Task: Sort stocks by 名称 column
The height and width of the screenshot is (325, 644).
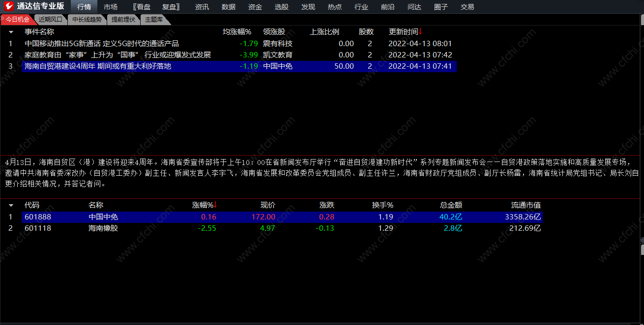Action: [96, 205]
